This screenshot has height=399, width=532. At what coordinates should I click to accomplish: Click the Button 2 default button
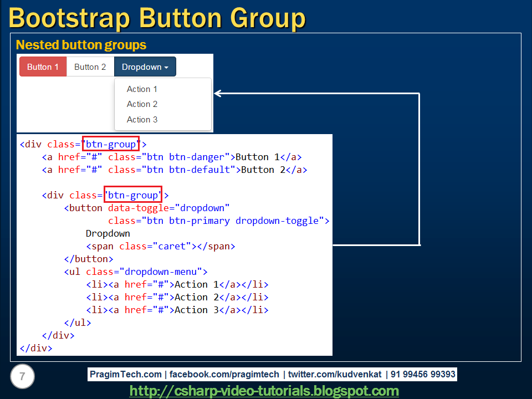coord(90,66)
